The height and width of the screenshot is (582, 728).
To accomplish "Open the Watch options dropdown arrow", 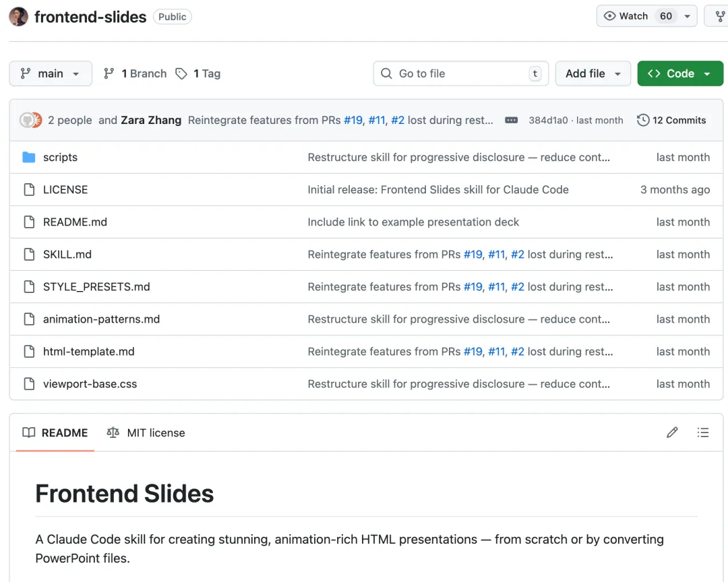I will (x=687, y=16).
